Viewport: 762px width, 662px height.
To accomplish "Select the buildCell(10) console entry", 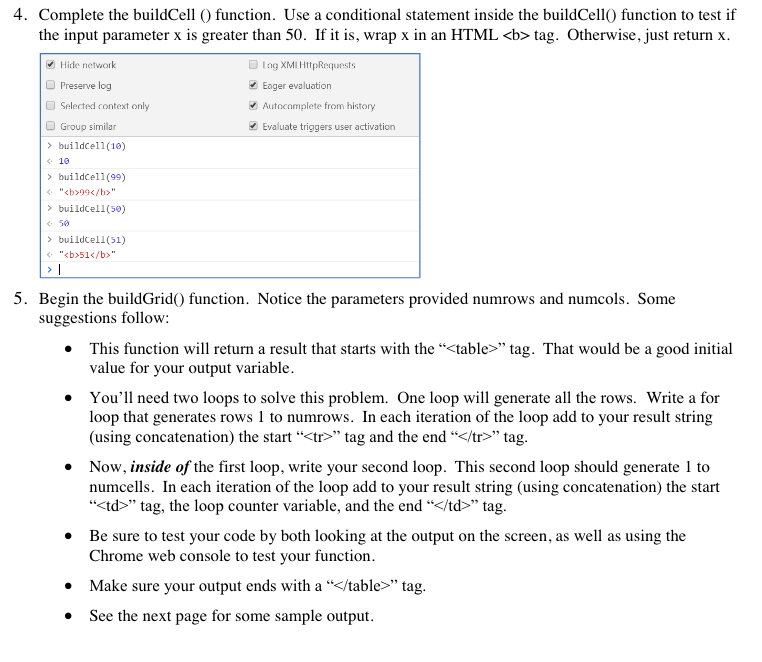I will click(x=92, y=146).
